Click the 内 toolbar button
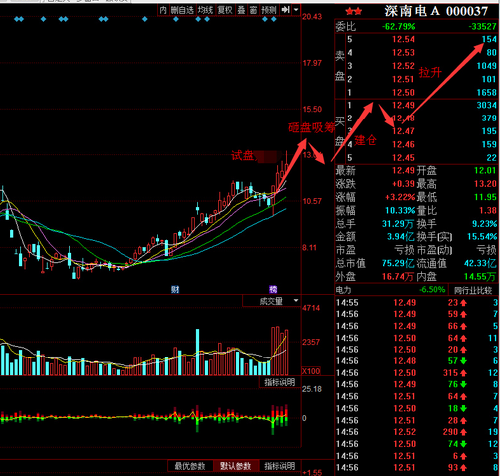The height and width of the screenshot is (476, 500). pyautogui.click(x=163, y=10)
